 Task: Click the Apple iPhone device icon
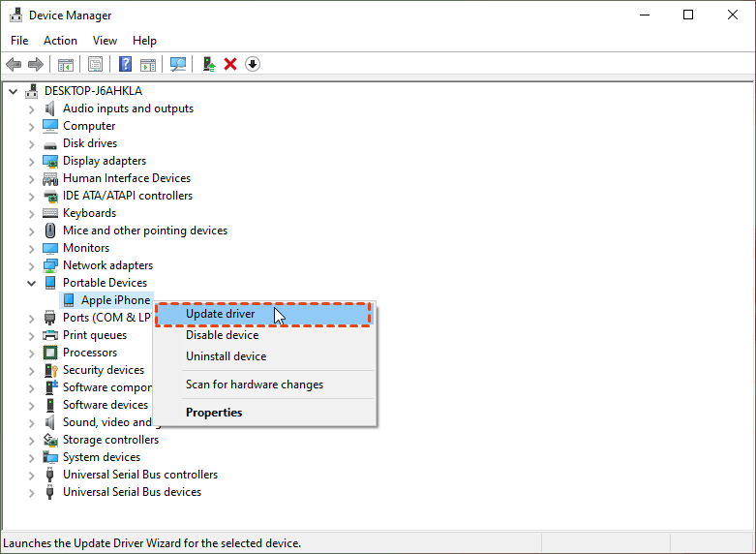click(69, 300)
